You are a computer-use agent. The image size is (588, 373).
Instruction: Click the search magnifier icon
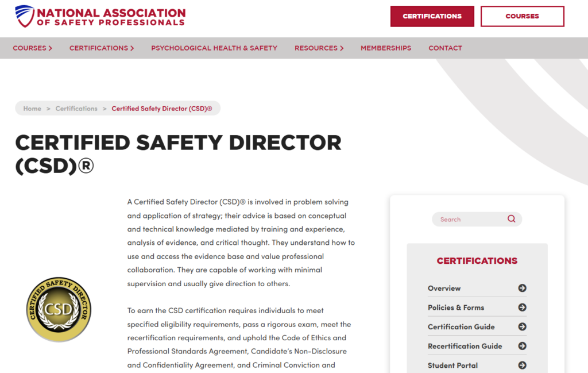coord(512,219)
